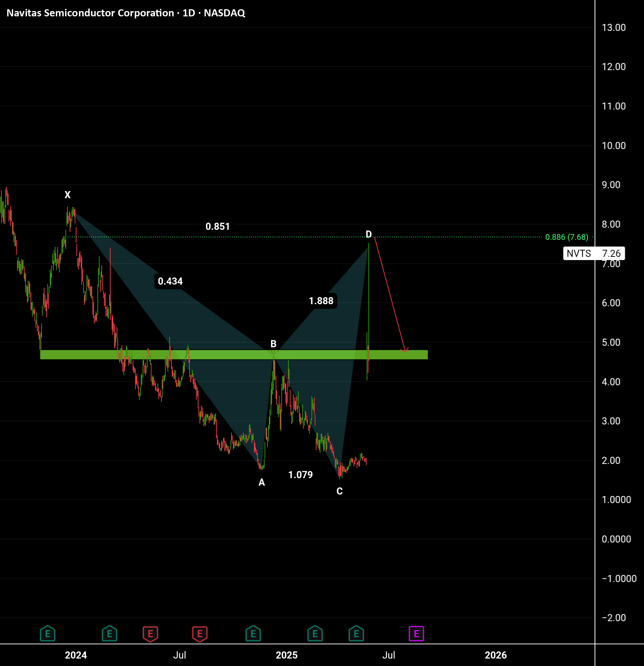Select the last green earnings E icon
Viewport: 644px width, 666px height.
[x=356, y=634]
